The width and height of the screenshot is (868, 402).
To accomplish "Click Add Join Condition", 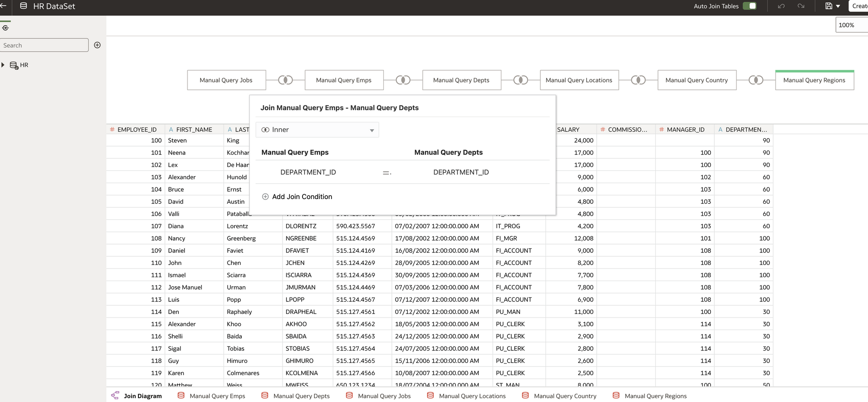I will point(302,196).
